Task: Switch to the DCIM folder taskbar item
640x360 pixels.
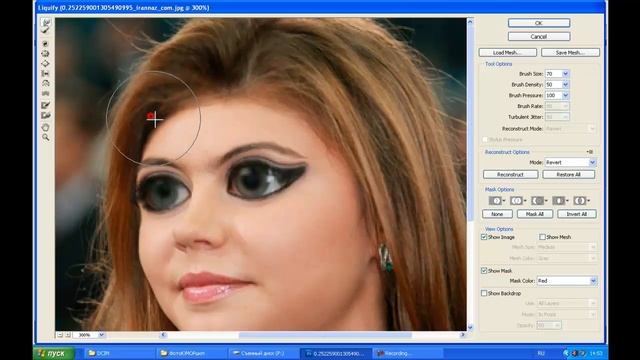Action: [119, 353]
